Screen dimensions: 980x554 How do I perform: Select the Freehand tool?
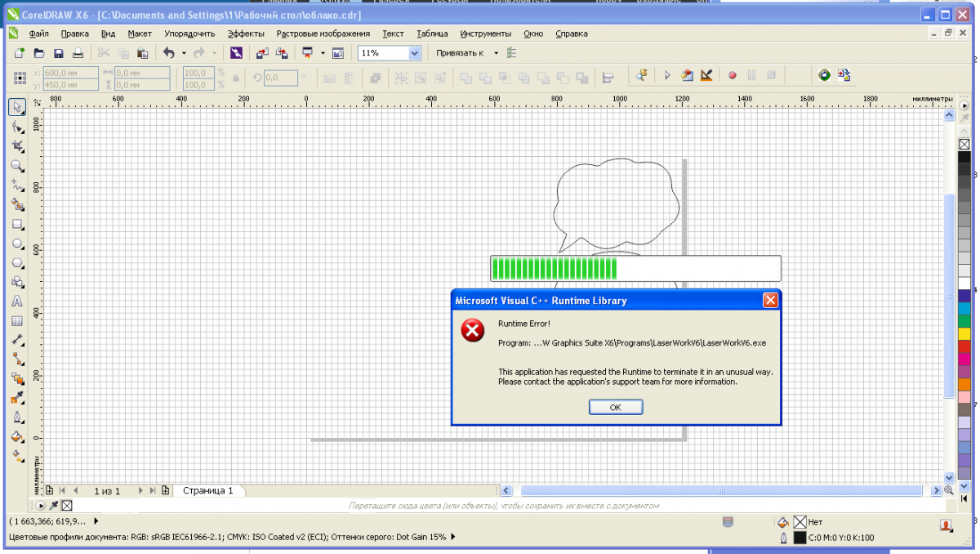pyautogui.click(x=17, y=185)
